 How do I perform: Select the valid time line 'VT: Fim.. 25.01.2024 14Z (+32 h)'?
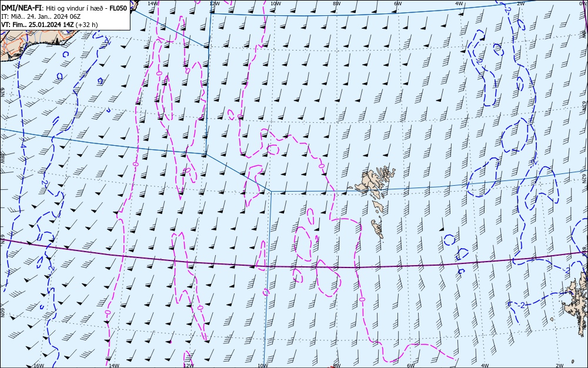[x=49, y=25]
